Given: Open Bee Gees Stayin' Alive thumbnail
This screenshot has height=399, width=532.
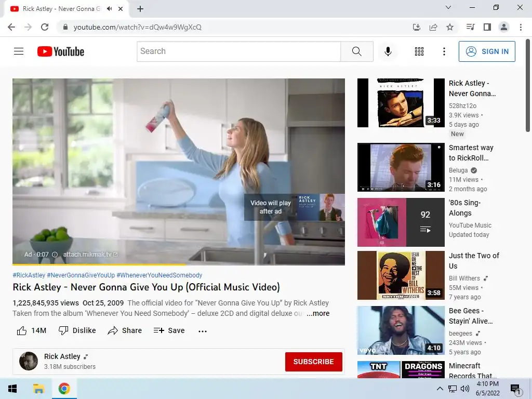Looking at the screenshot, I should 401,330.
